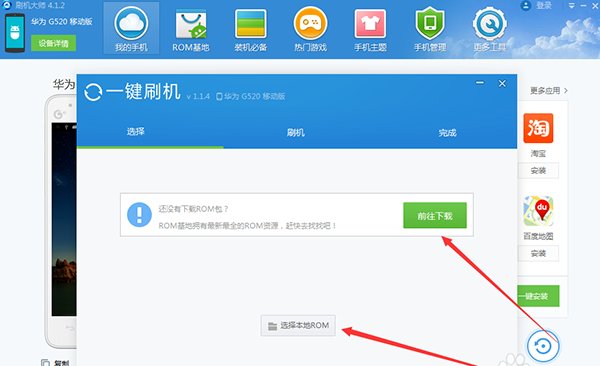Select the 选择 step tab
Viewport: 600px width, 366px height.
tap(135, 132)
